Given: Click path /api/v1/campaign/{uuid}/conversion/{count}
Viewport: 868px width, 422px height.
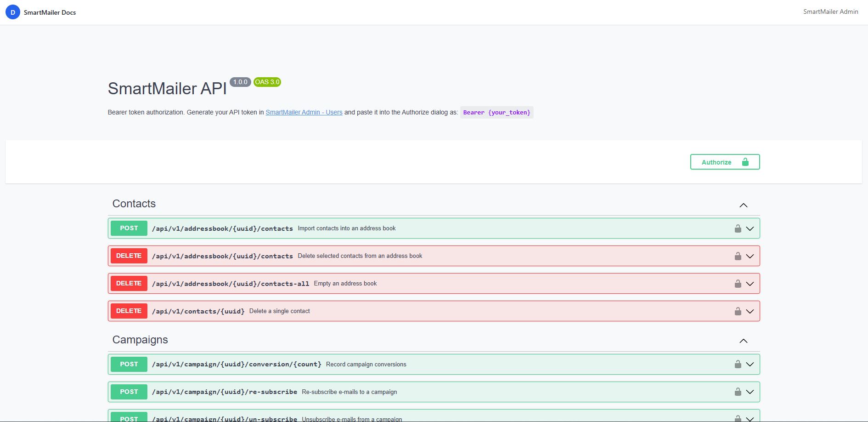Looking at the screenshot, I should click(x=237, y=364).
